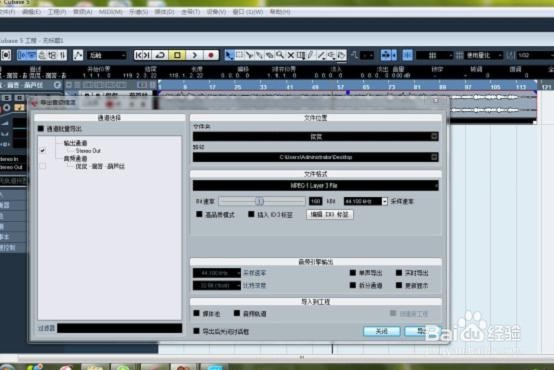554x370 pixels.
Task: Select the Zoom magnifier tool
Action: click(x=280, y=55)
